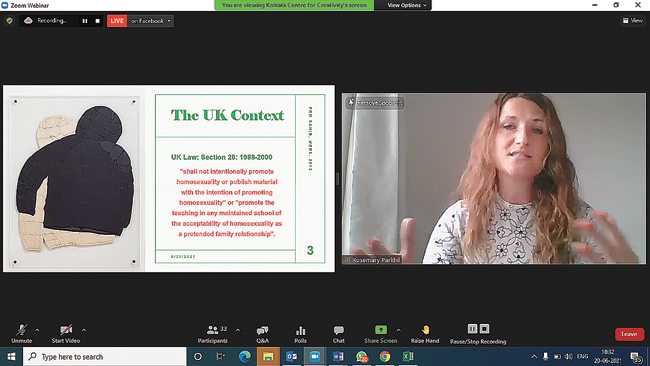Switch to Outlook on the taskbar
The image size is (650, 366).
tap(291, 356)
